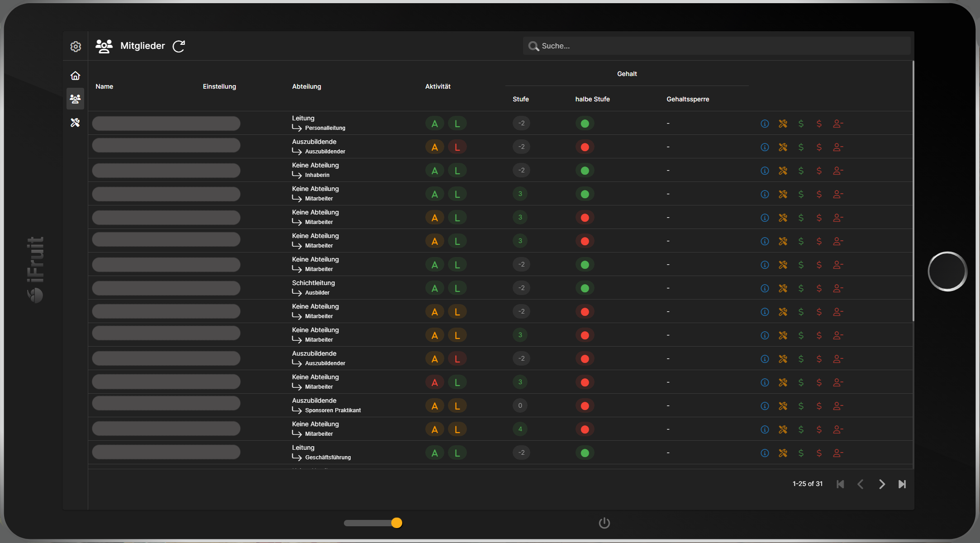Go to the next page of members
Image resolution: width=980 pixels, height=543 pixels.
(x=882, y=484)
